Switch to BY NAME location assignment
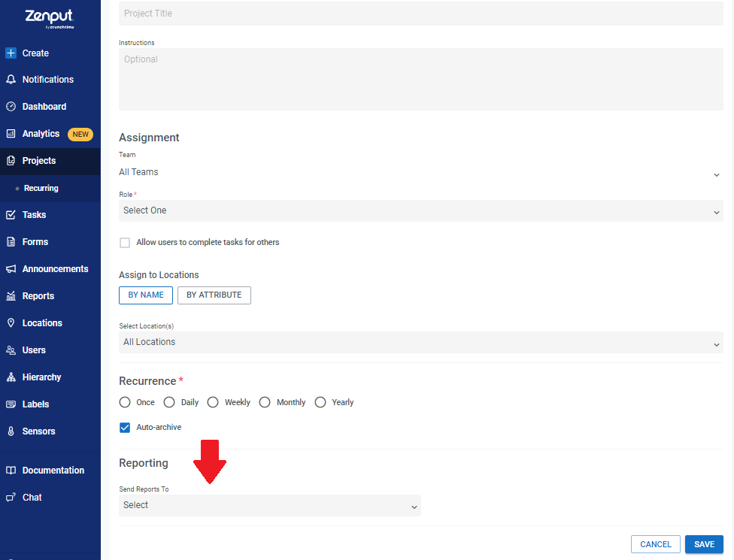 pos(146,295)
